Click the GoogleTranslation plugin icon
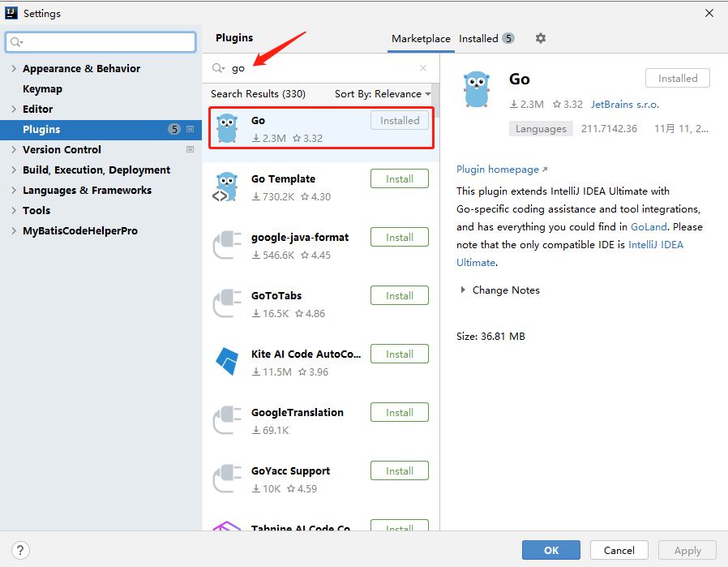The height and width of the screenshot is (567, 728). pos(227,420)
